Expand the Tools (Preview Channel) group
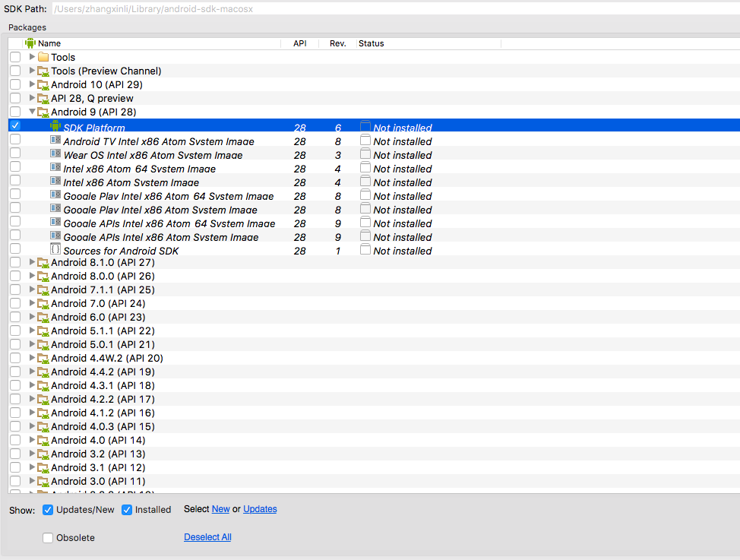The width and height of the screenshot is (740, 560). tap(32, 71)
